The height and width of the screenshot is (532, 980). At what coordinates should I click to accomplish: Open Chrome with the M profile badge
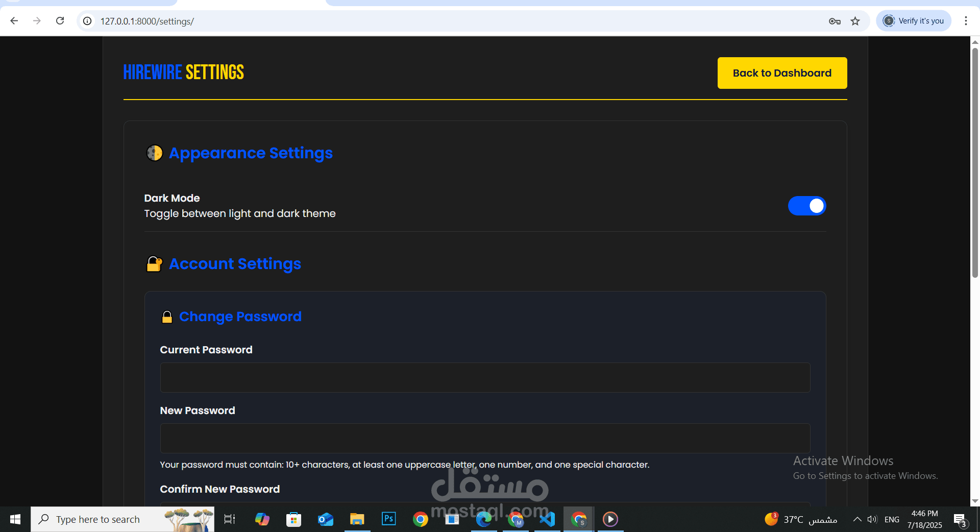[516, 519]
